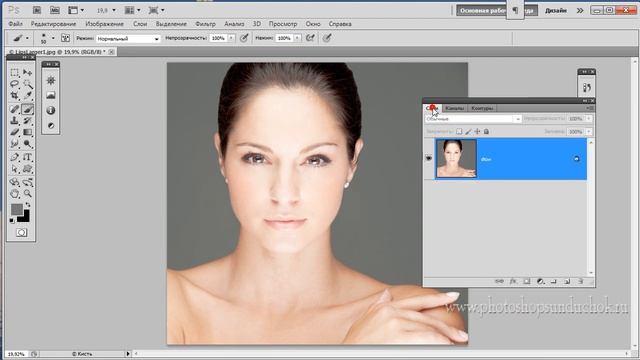Select the Move tool
Viewport: 640px width, 360px height.
pyautogui.click(x=27, y=73)
